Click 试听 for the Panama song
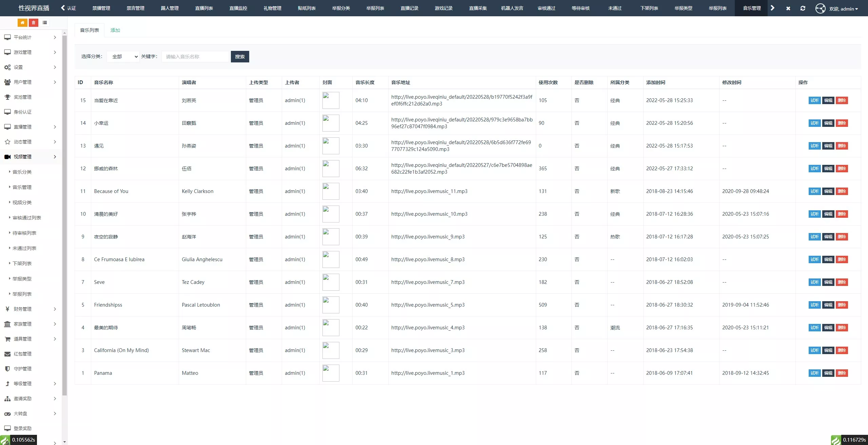This screenshot has height=445, width=868. click(x=814, y=373)
